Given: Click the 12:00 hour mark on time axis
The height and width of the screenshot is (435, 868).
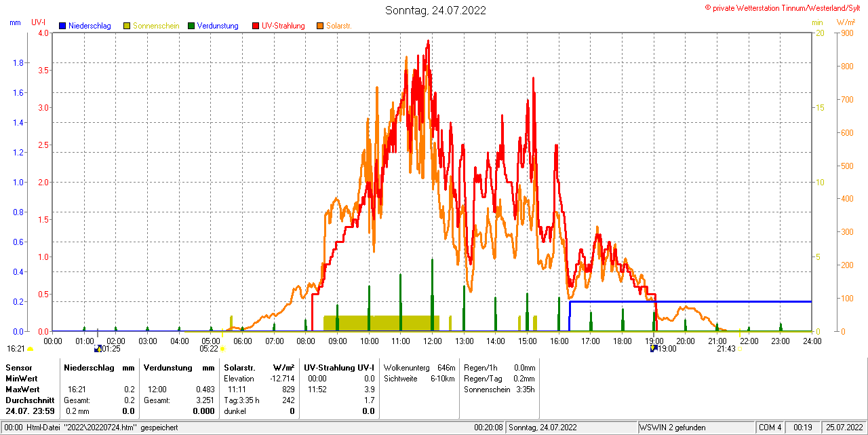Looking at the screenshot, I should [x=432, y=340].
